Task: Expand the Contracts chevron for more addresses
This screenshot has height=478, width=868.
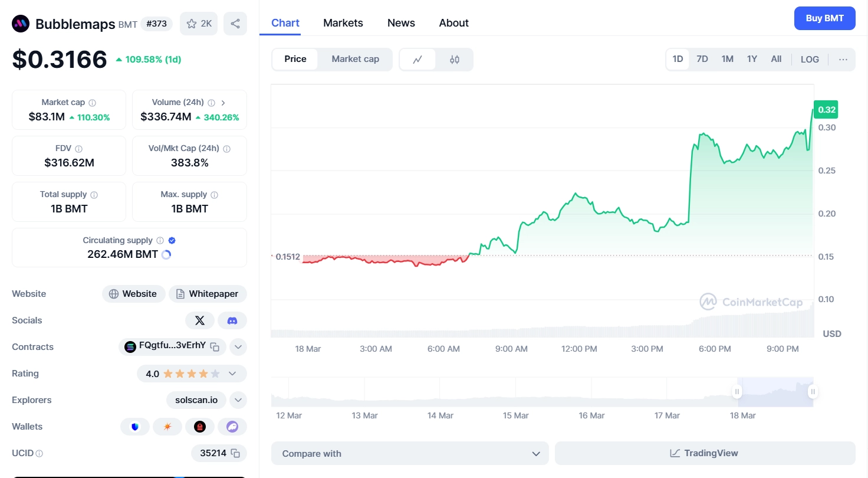Action: pyautogui.click(x=238, y=347)
